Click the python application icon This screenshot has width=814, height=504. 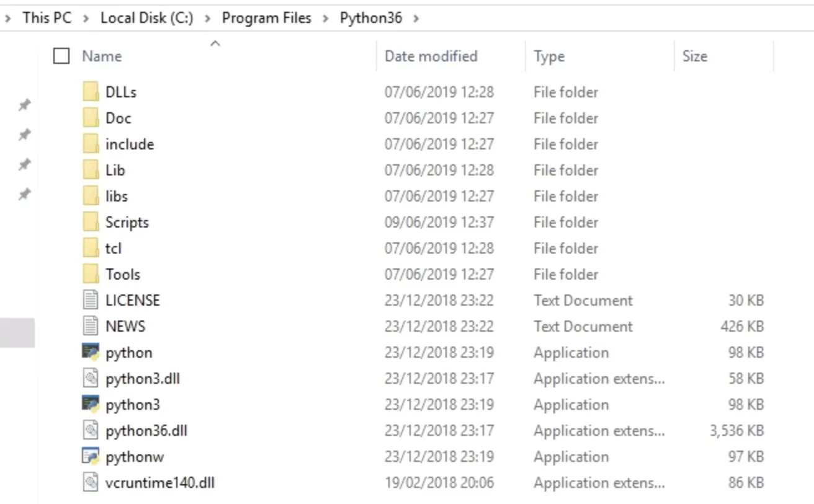coord(91,352)
